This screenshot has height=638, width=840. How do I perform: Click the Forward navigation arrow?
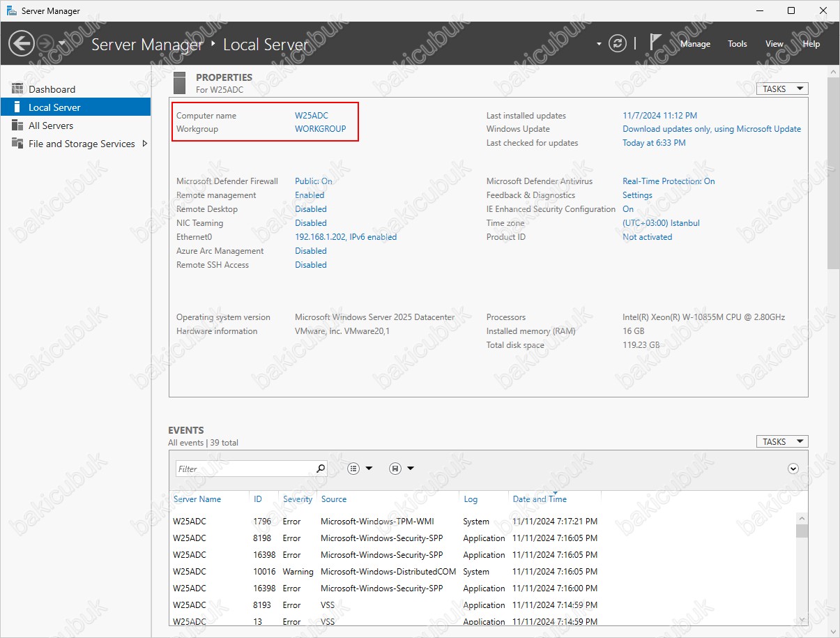coord(45,43)
